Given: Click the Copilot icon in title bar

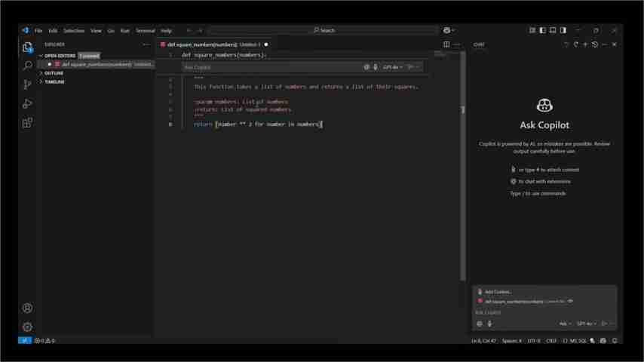Looking at the screenshot, I should tap(446, 30).
